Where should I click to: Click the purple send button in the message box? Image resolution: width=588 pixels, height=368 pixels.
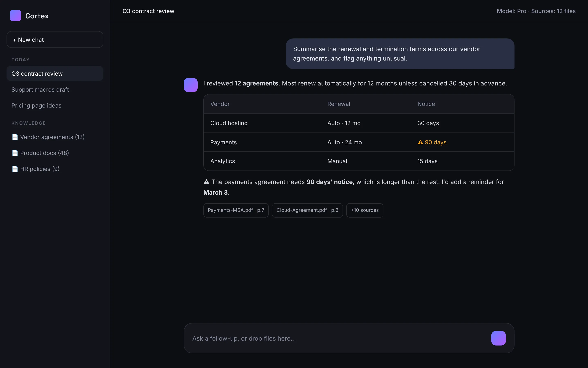(x=498, y=338)
